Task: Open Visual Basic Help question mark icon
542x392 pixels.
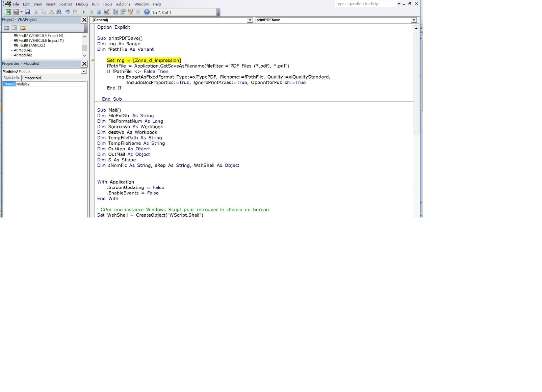Action: click(147, 12)
